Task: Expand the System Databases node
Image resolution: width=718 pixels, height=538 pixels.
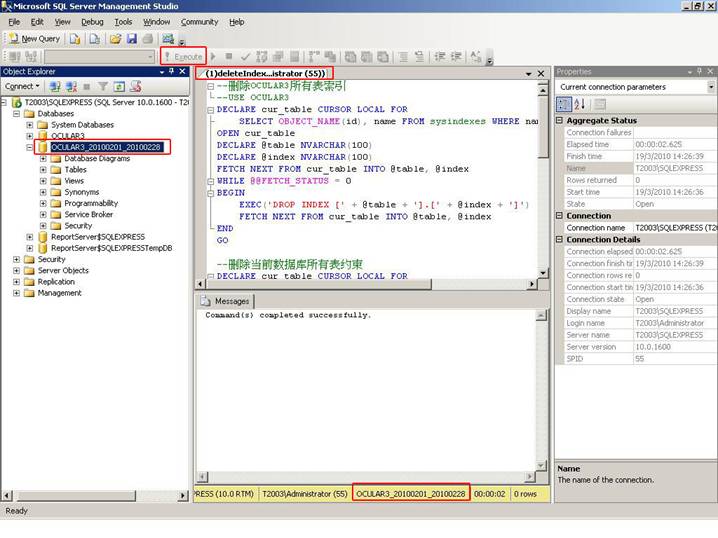Action: (x=30, y=125)
